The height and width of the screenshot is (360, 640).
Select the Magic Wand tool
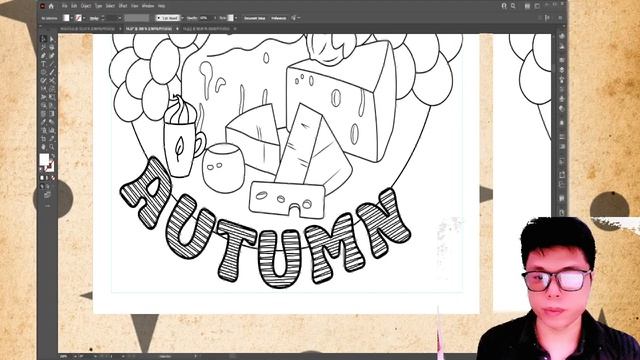44,47
